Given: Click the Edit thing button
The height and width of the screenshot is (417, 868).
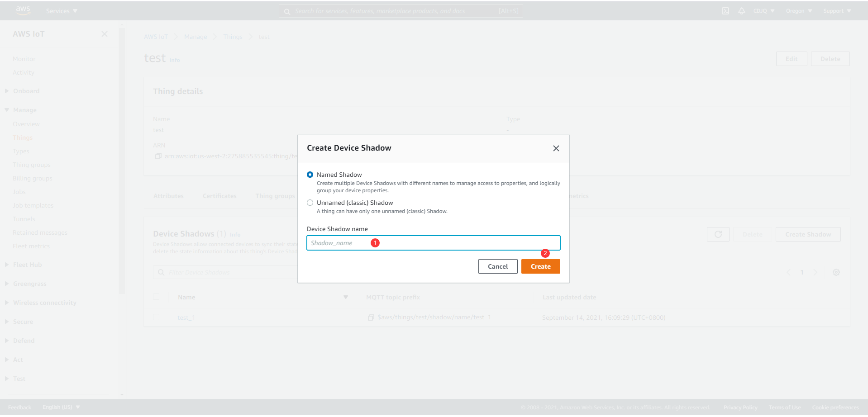Looking at the screenshot, I should 791,59.
